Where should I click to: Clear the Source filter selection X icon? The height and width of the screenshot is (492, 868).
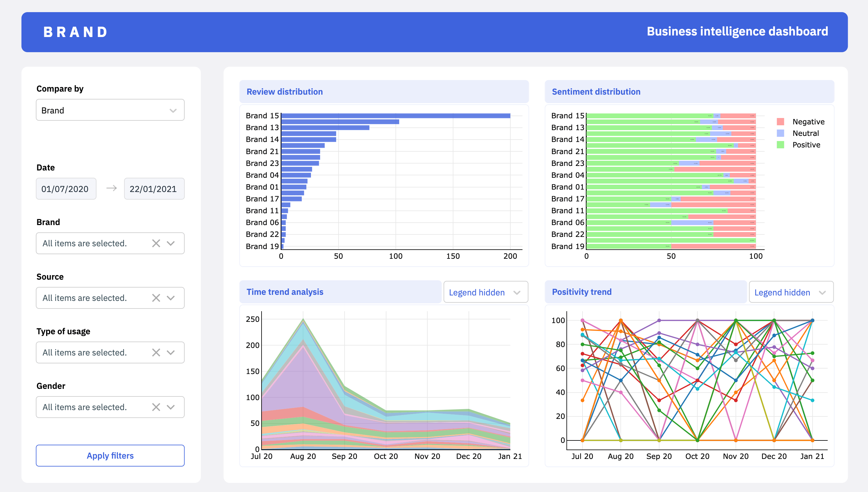156,298
